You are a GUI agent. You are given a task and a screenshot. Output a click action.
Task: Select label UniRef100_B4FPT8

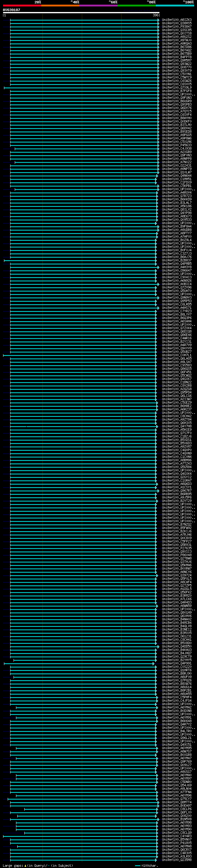click(x=177, y=57)
